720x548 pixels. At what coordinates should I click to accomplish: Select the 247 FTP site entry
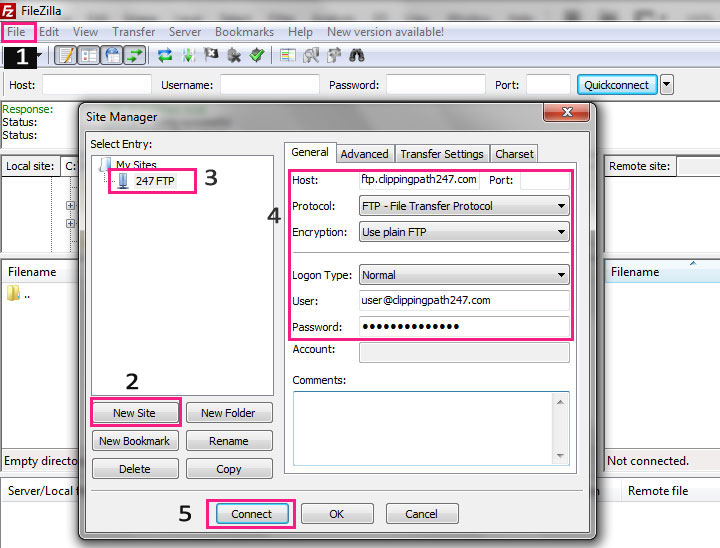(x=155, y=181)
